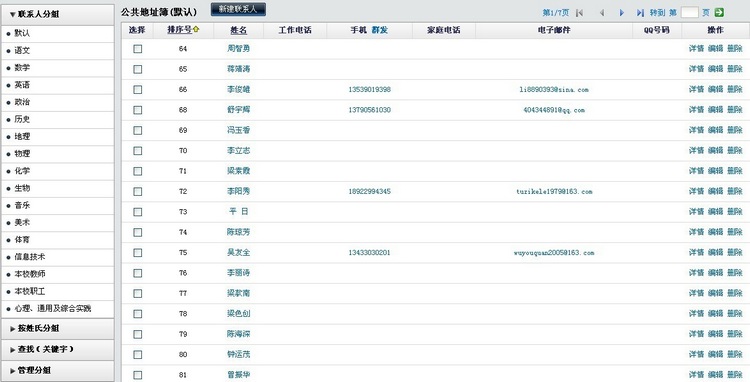Screen dimensions: 750x382
Task: Open 详情 for 舒宇辉
Action: coord(696,110)
